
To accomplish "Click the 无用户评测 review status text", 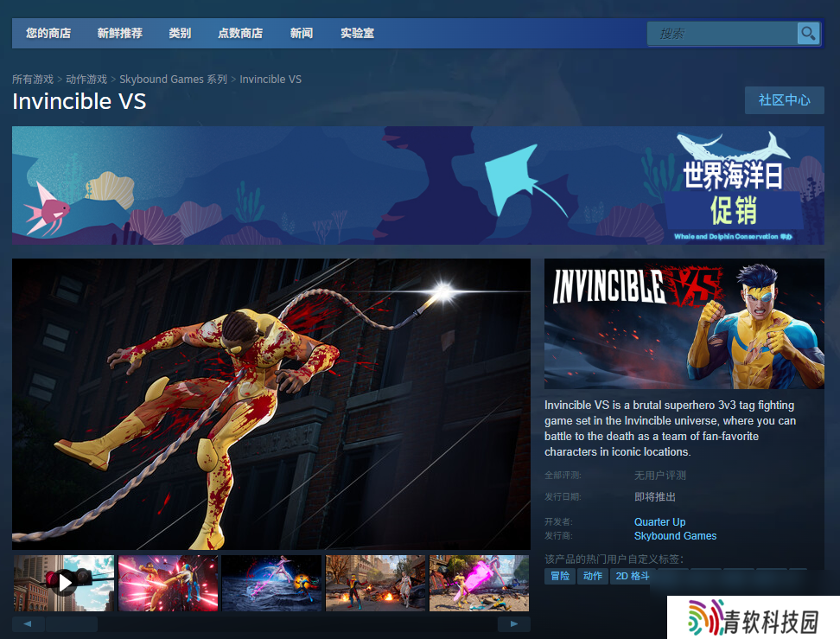I will [x=660, y=476].
